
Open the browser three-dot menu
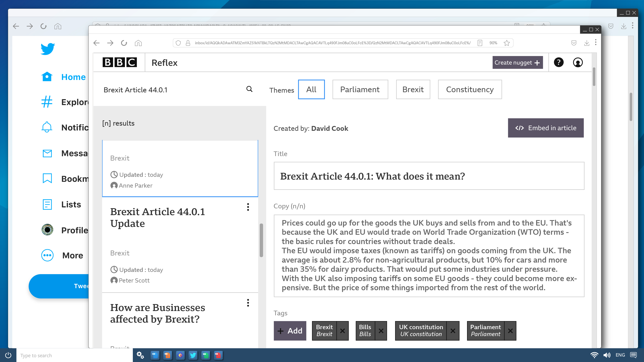pyautogui.click(x=596, y=42)
